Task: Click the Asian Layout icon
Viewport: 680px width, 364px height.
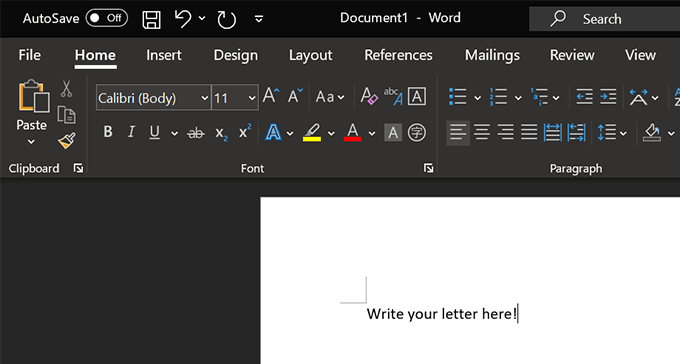Action: [x=639, y=97]
